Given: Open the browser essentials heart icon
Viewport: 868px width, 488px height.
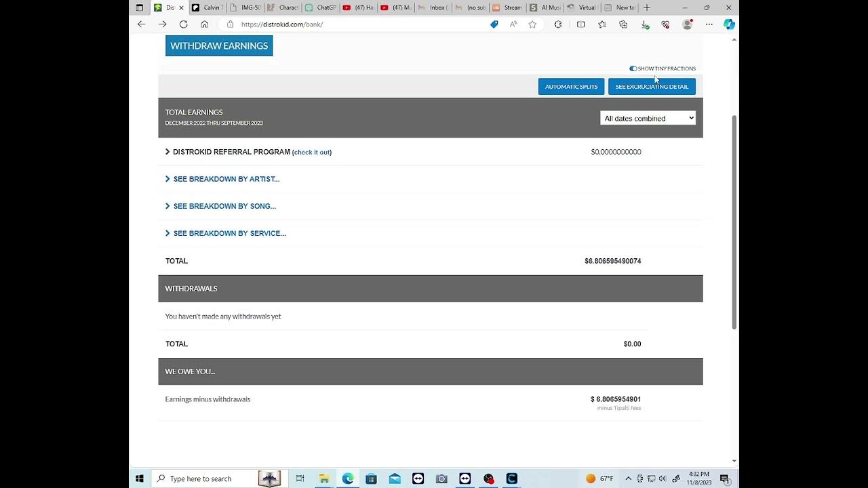Looking at the screenshot, I should pyautogui.click(x=665, y=24).
